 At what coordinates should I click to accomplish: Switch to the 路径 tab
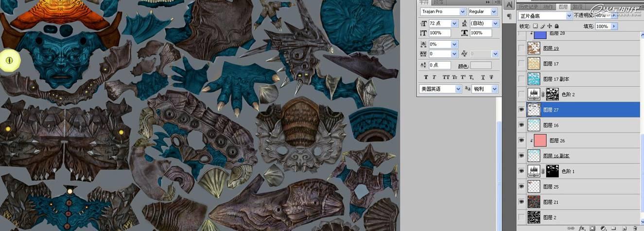578,7
